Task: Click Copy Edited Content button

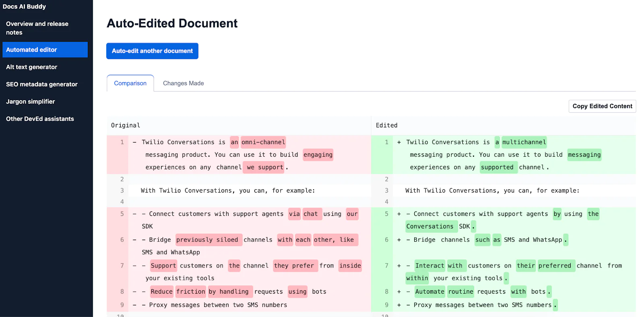Action: point(602,106)
